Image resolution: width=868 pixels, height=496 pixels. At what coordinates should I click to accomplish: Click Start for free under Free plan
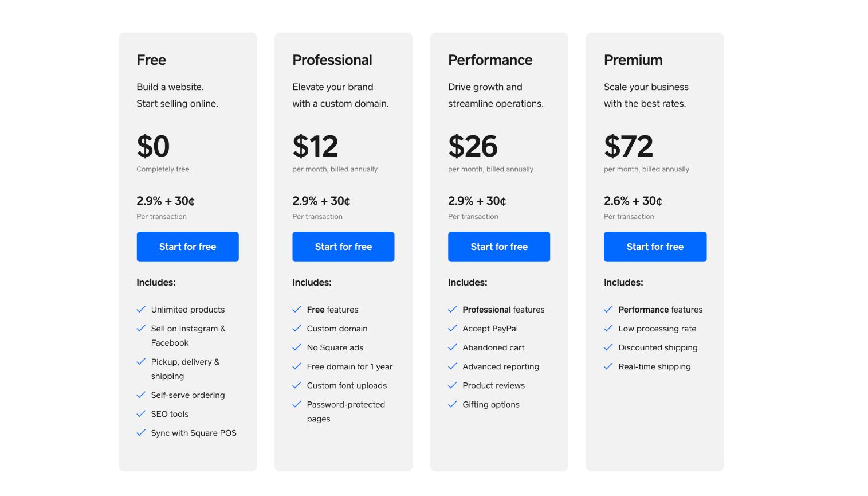click(187, 247)
